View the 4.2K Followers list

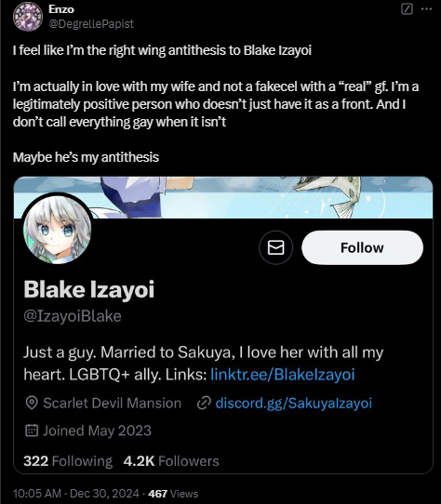(x=171, y=461)
